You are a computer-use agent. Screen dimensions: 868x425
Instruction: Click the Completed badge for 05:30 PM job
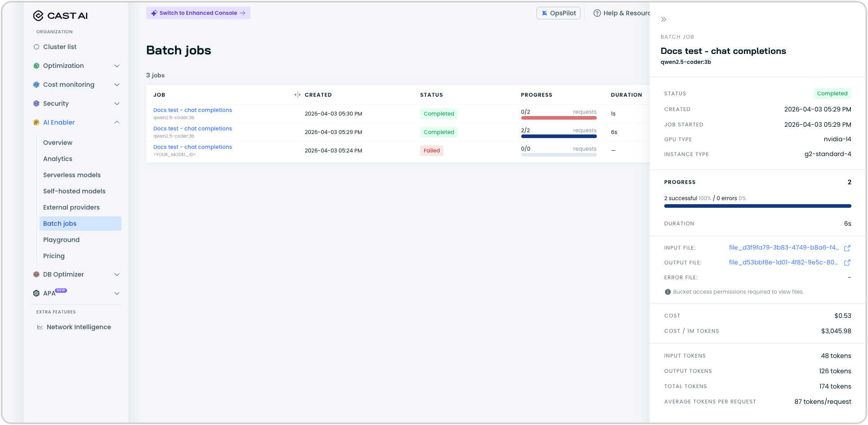439,114
